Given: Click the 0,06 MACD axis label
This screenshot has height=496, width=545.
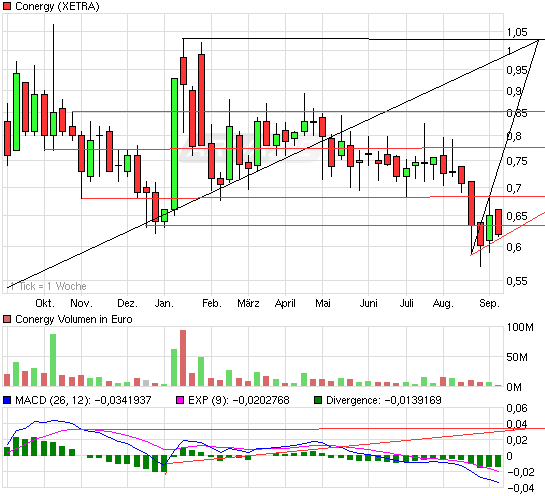Looking at the screenshot, I should tap(517, 408).
